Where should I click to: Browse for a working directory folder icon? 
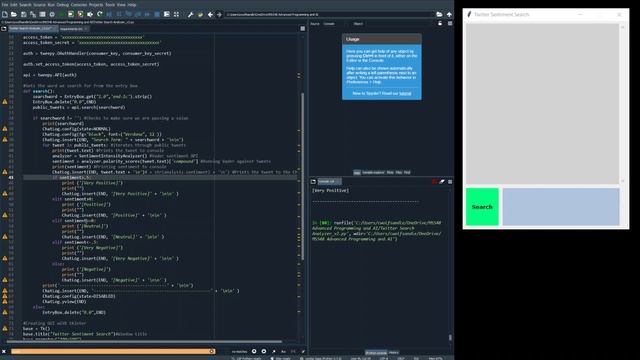point(439,14)
